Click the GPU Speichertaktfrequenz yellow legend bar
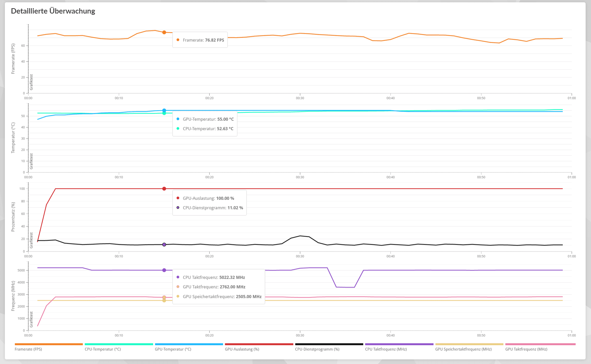 point(469,344)
